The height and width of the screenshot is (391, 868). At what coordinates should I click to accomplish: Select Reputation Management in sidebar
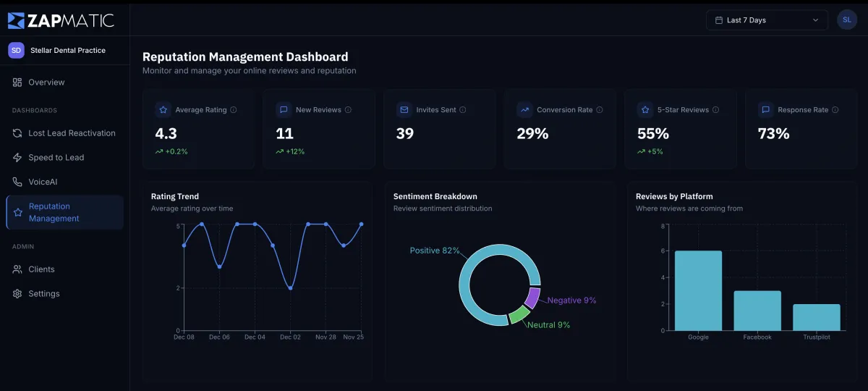(64, 212)
